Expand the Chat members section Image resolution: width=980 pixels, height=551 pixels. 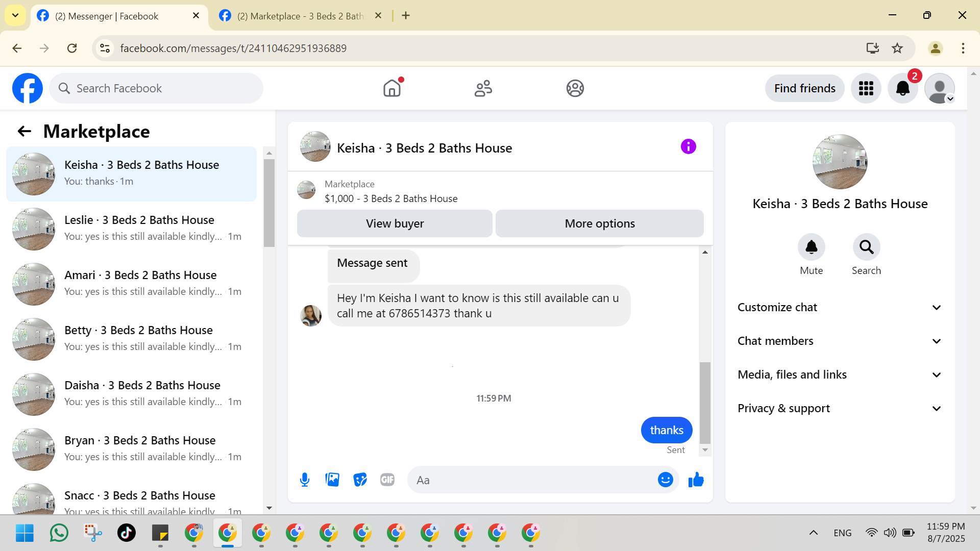point(840,341)
